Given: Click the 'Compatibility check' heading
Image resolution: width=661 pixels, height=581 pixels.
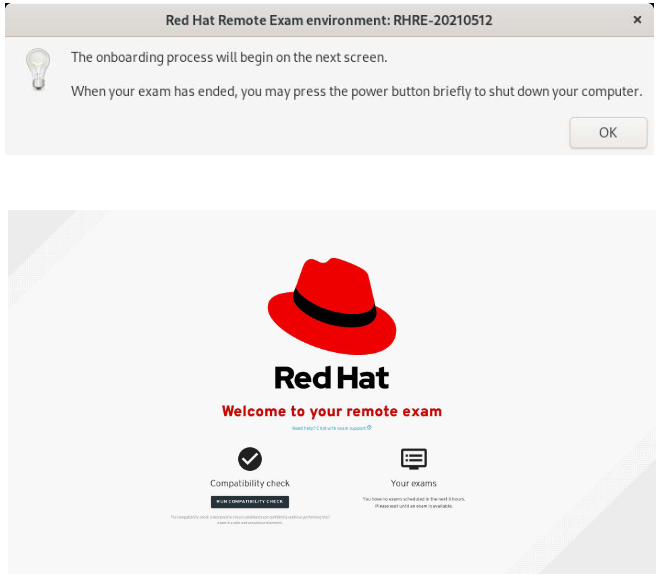Looking at the screenshot, I should tap(250, 483).
